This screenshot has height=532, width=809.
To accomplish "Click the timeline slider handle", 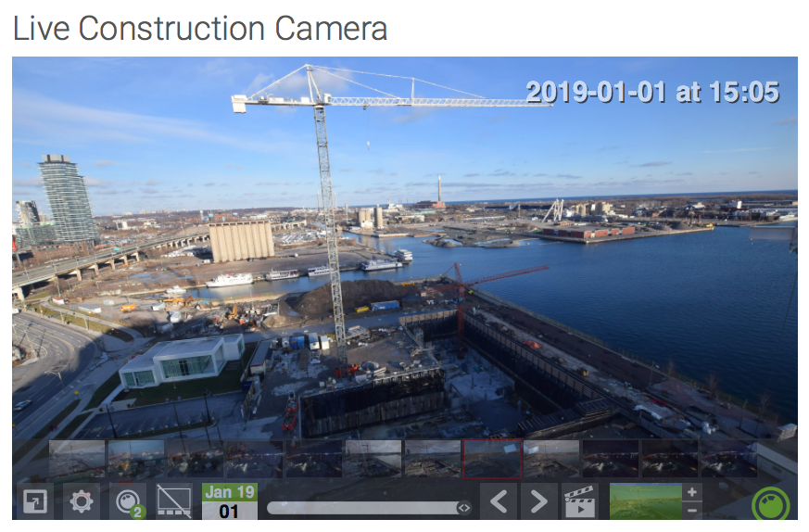I will tap(464, 508).
